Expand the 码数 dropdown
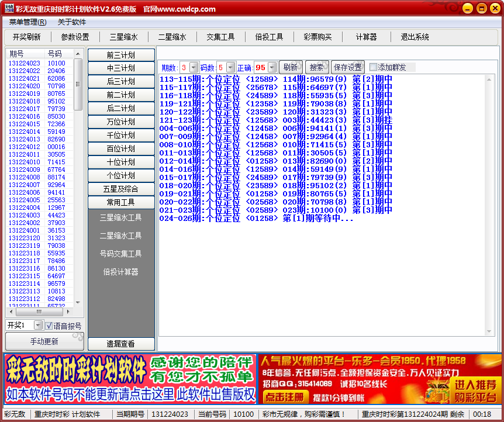The height and width of the screenshot is (422, 504). click(230, 67)
